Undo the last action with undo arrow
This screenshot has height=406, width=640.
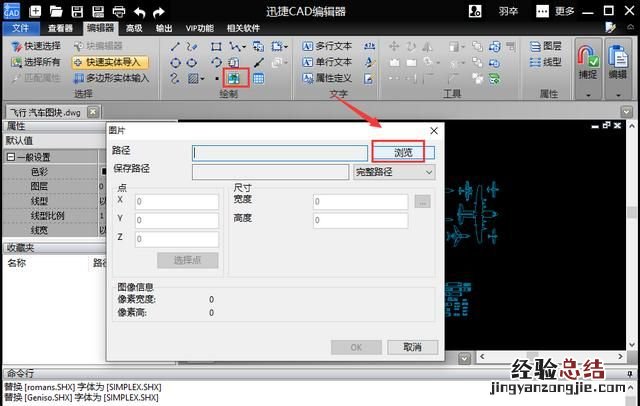click(x=138, y=11)
